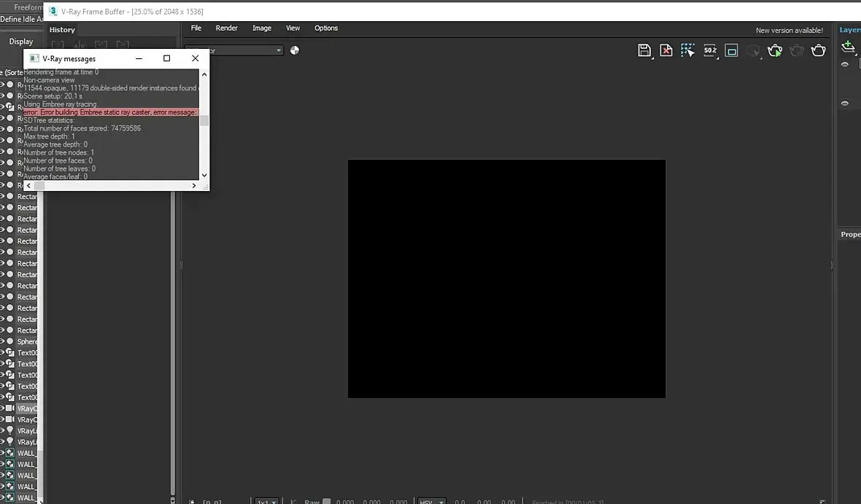Viewport: 861px width, 504px height.
Task: Switch to the History panel tab
Action: (x=62, y=30)
